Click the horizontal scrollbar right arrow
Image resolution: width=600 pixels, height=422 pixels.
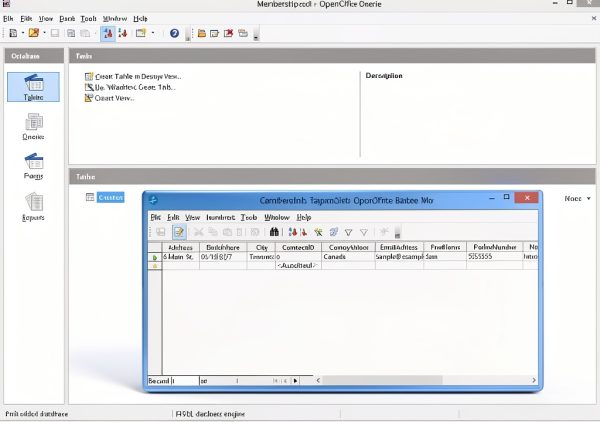coord(533,380)
